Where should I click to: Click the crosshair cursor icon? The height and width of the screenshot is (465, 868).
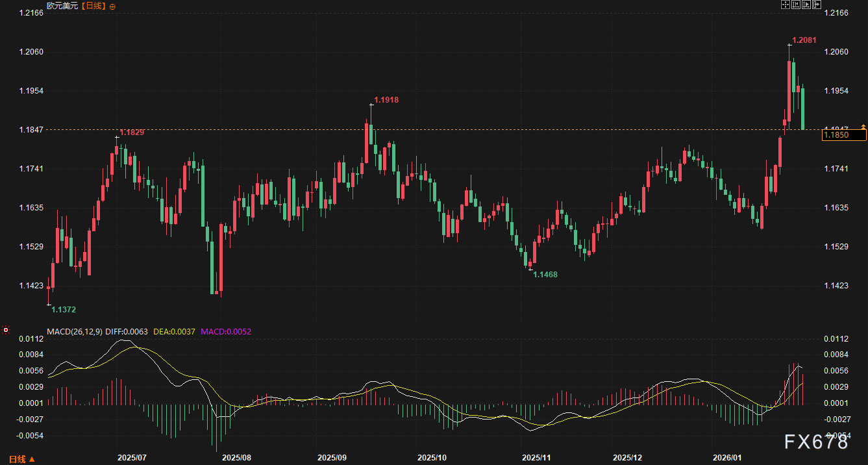pyautogui.click(x=785, y=5)
